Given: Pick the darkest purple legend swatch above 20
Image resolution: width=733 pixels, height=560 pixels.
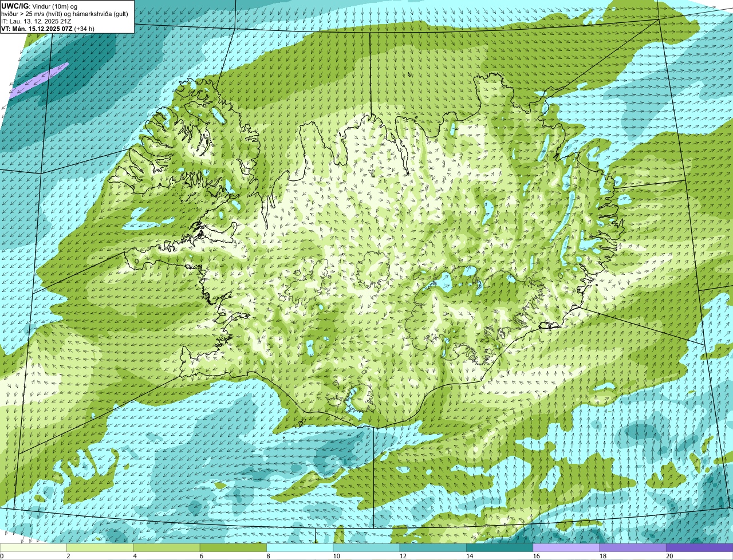Looking at the screenshot, I should 699,548.
